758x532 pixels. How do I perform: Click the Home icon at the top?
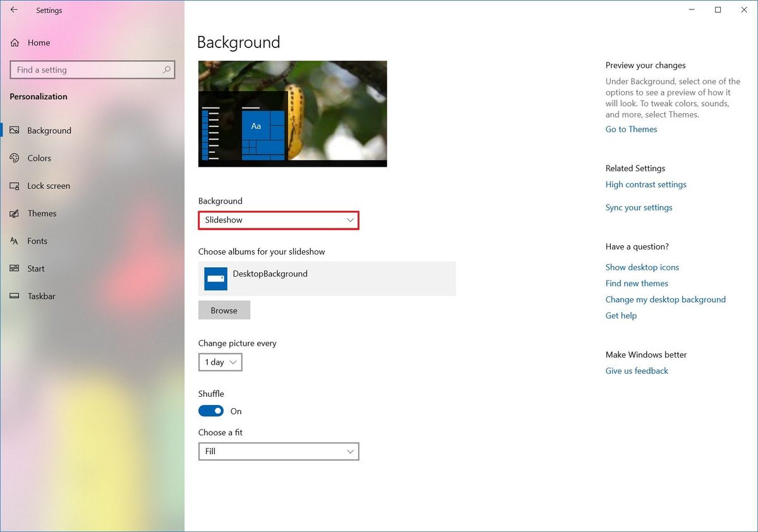click(15, 42)
